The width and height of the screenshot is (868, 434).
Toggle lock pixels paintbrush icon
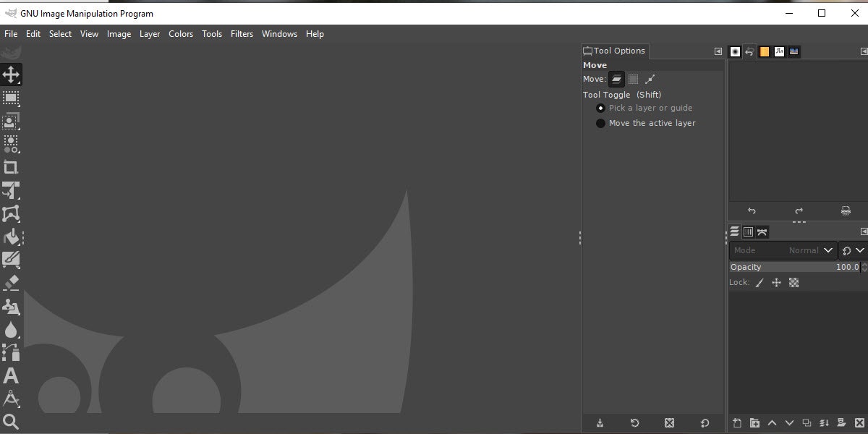click(x=759, y=283)
